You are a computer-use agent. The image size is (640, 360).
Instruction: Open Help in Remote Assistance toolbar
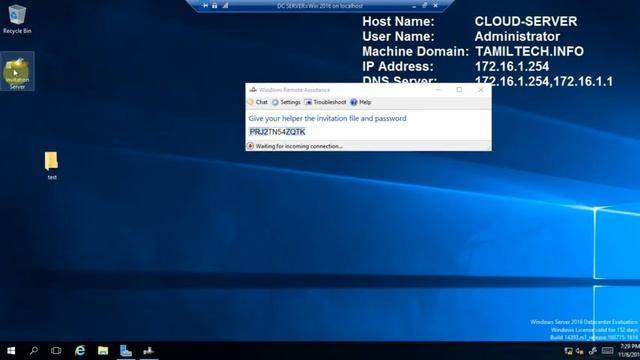[x=361, y=102]
